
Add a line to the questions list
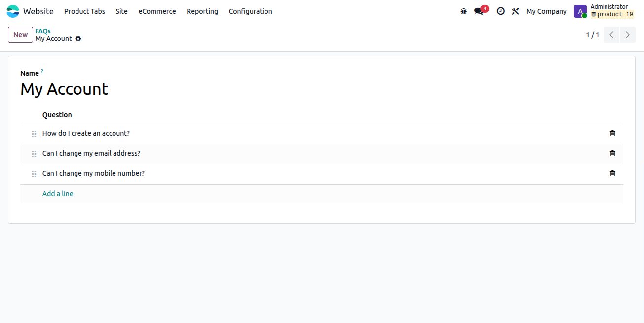coord(58,194)
